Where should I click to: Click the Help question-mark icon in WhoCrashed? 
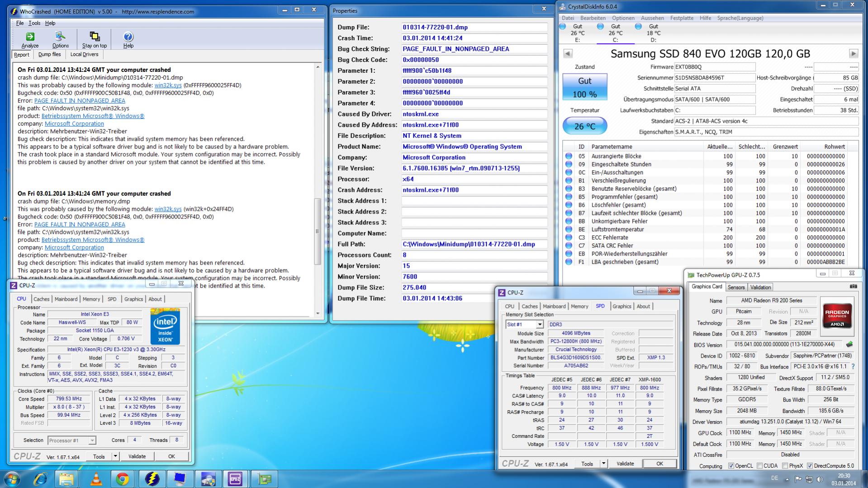pyautogui.click(x=128, y=37)
